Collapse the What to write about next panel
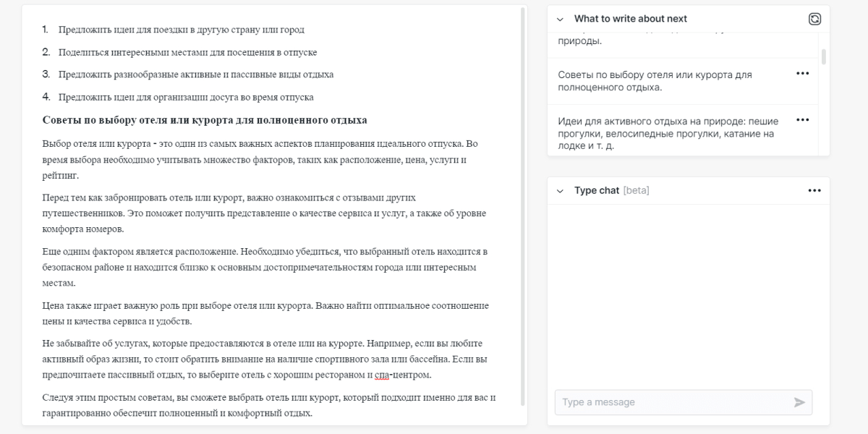 pyautogui.click(x=560, y=19)
